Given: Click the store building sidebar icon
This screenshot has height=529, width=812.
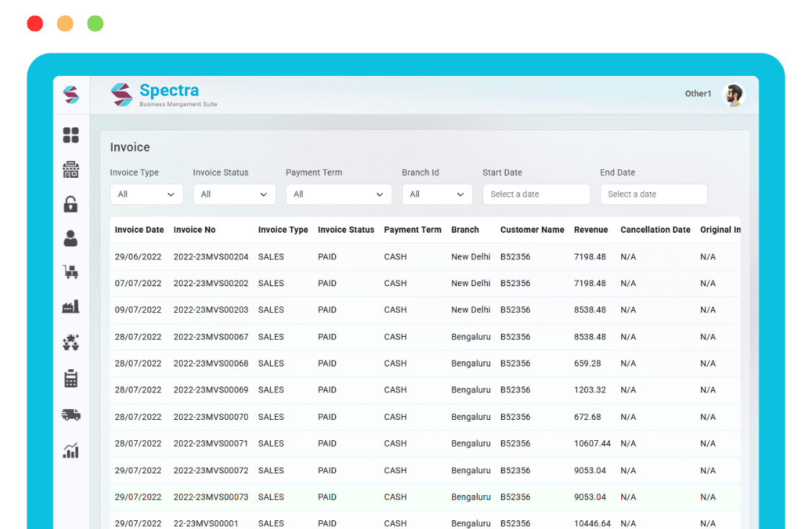Looking at the screenshot, I should point(71,170).
